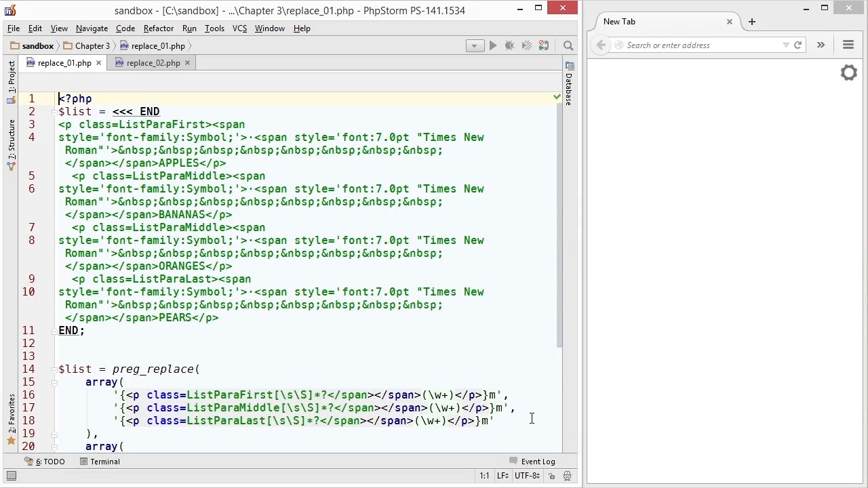This screenshot has width=868, height=488.
Task: Click line number 11 in gutter
Action: coord(28,331)
